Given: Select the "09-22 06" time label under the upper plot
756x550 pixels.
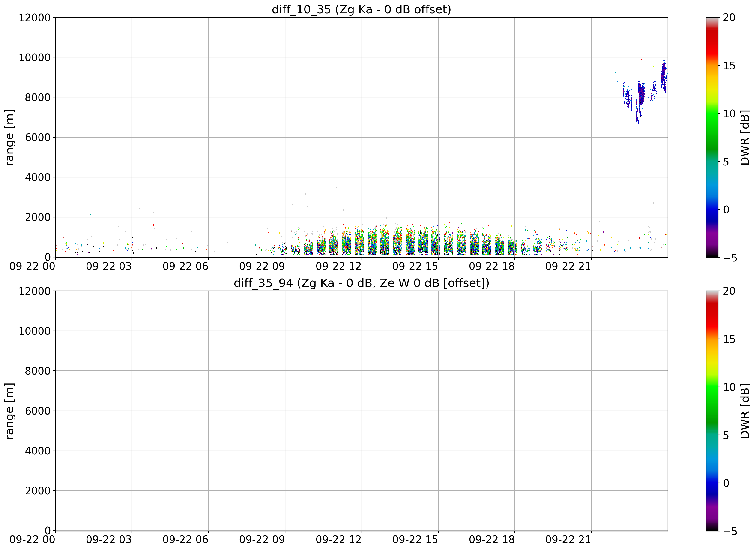Looking at the screenshot, I should (x=185, y=266).
